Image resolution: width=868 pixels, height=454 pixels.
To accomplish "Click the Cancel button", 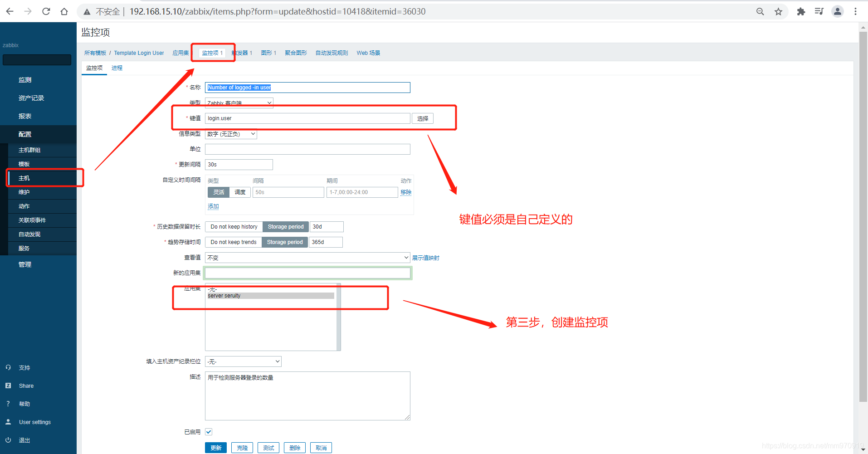I will pos(321,448).
